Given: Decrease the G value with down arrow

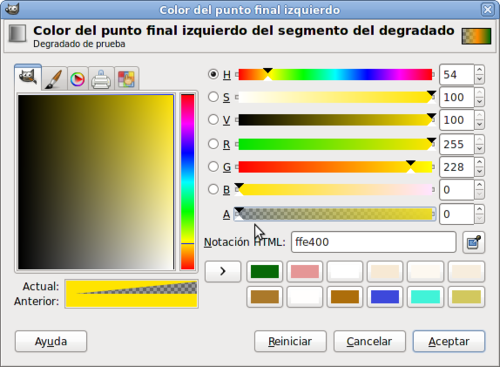Looking at the screenshot, I should click(x=479, y=172).
